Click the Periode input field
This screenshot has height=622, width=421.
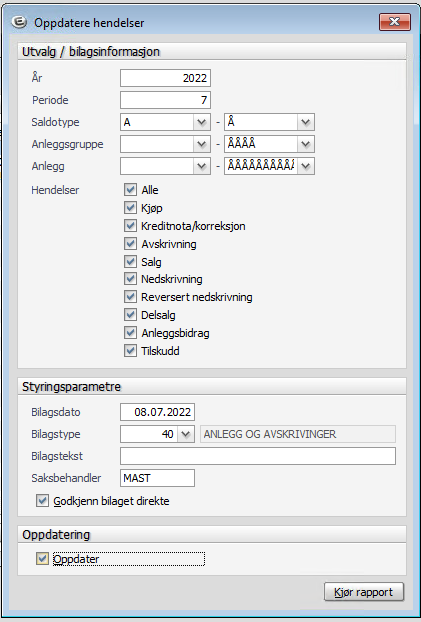tap(165, 100)
